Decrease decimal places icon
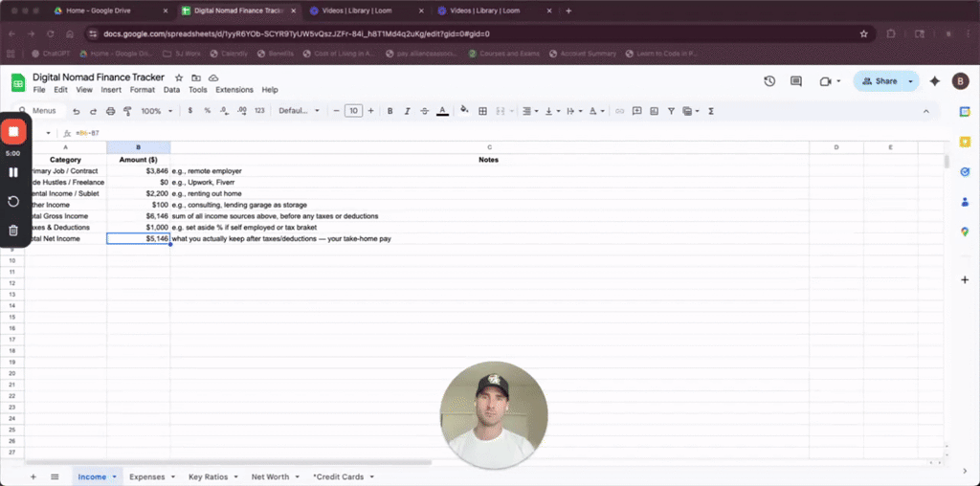The height and width of the screenshot is (486, 980). [x=224, y=111]
